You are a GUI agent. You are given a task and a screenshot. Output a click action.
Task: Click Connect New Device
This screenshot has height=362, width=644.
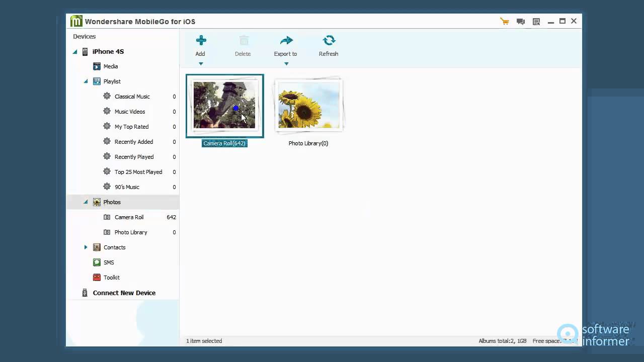(x=124, y=293)
